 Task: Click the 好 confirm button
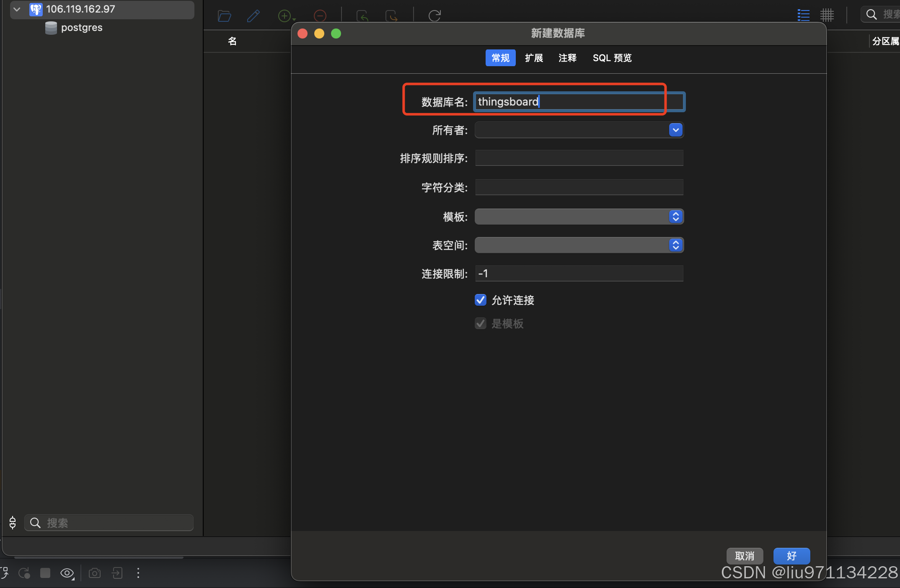(791, 556)
